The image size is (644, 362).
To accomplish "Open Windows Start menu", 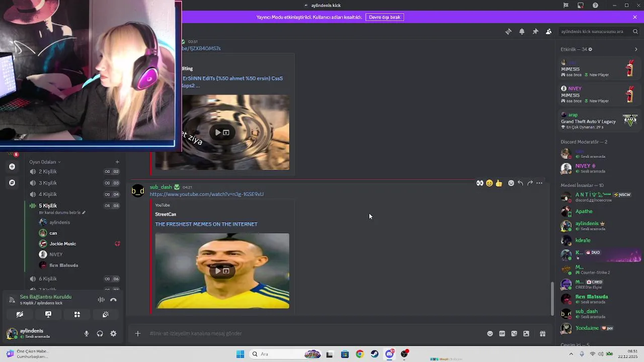I will [240, 354].
